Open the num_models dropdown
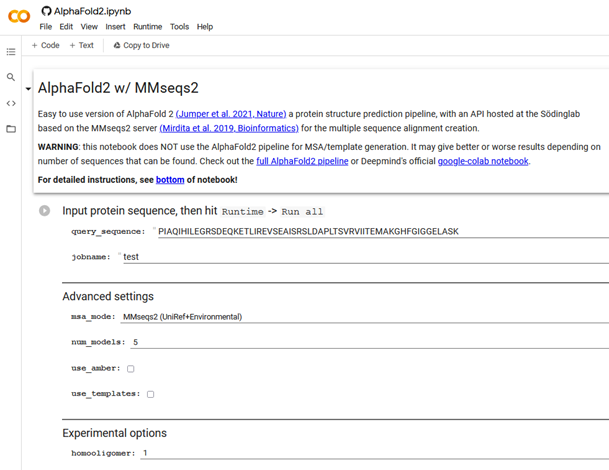Screen dimensions: 609x470 (x=360, y=342)
